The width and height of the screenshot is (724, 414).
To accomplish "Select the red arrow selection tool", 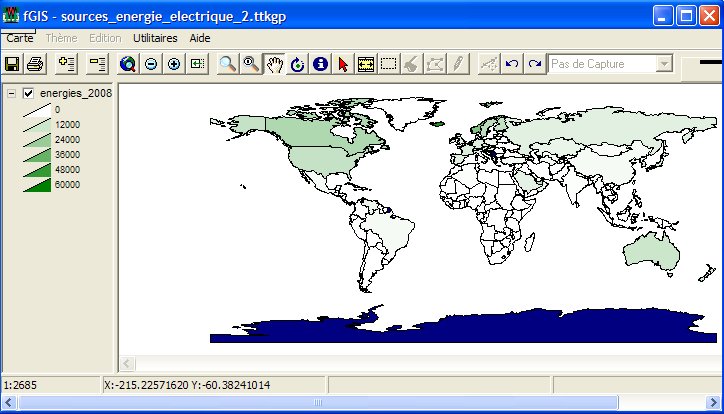I will (343, 64).
